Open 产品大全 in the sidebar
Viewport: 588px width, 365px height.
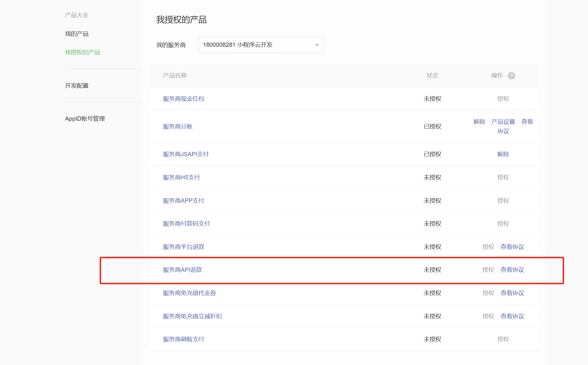point(77,15)
